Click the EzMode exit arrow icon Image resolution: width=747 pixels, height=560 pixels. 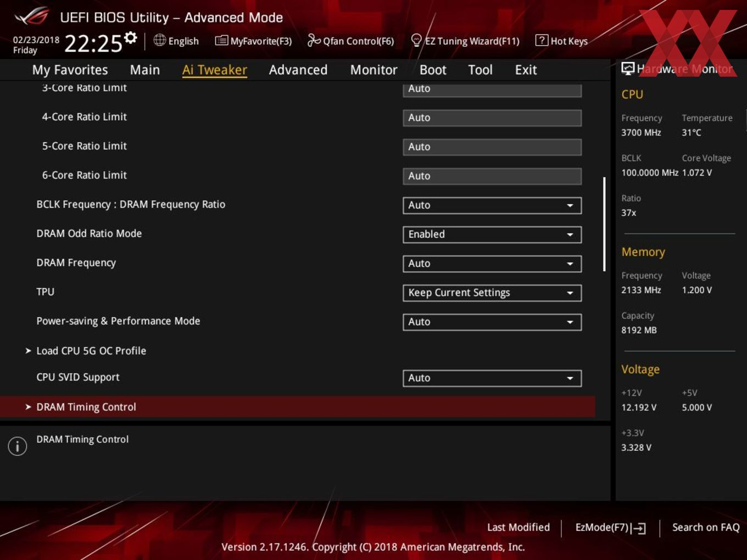click(639, 528)
